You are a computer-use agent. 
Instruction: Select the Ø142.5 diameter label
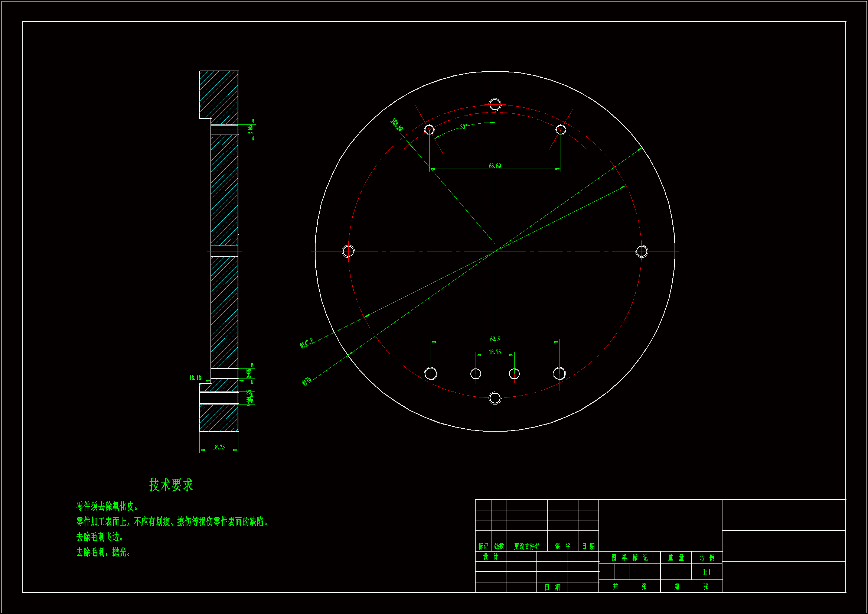[x=307, y=343]
